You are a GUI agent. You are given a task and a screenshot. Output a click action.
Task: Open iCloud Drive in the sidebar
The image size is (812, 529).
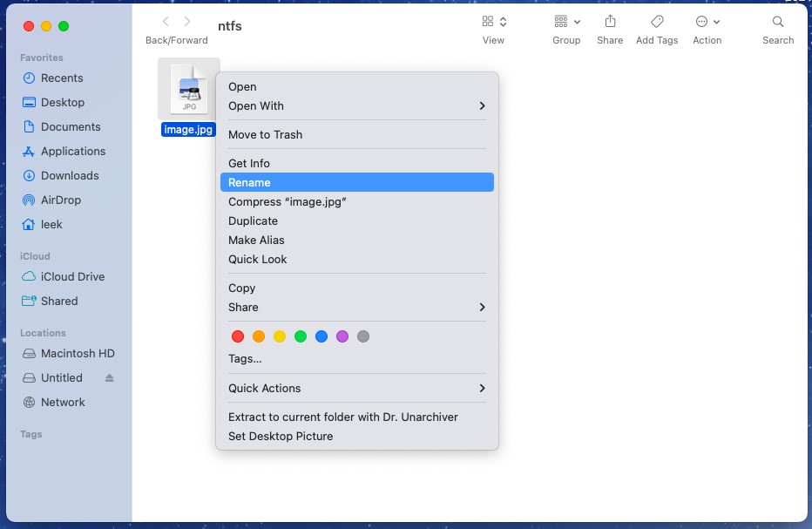point(72,277)
